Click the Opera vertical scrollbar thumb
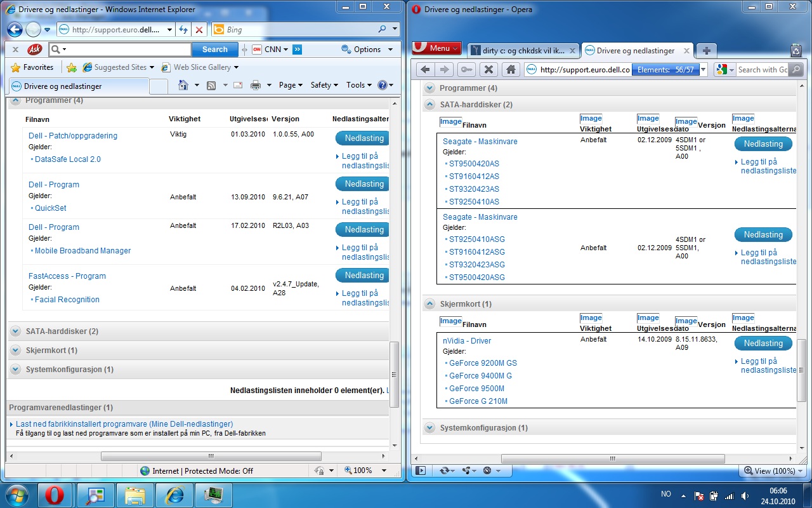The image size is (812, 508). [x=802, y=371]
